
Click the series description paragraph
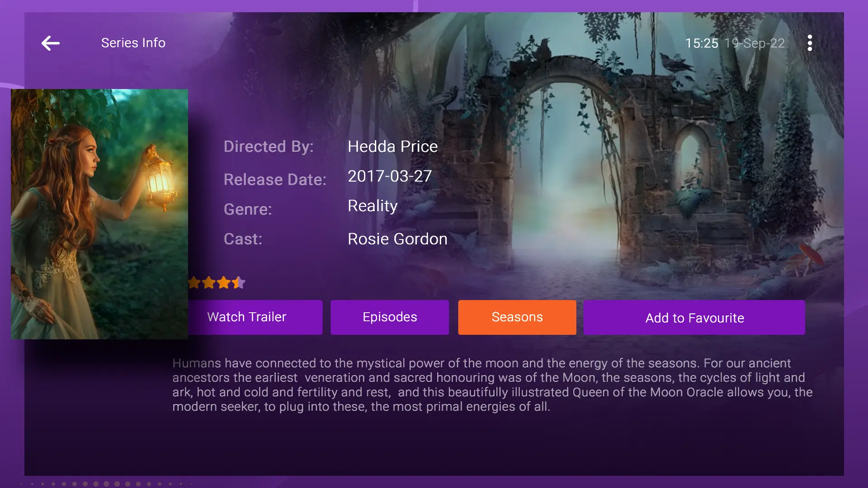488,384
